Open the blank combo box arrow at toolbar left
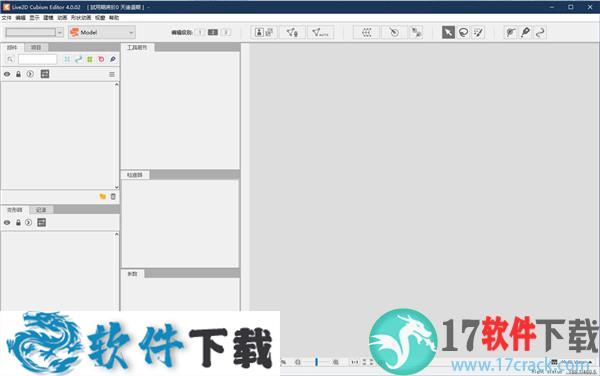600x376 pixels. tap(60, 33)
